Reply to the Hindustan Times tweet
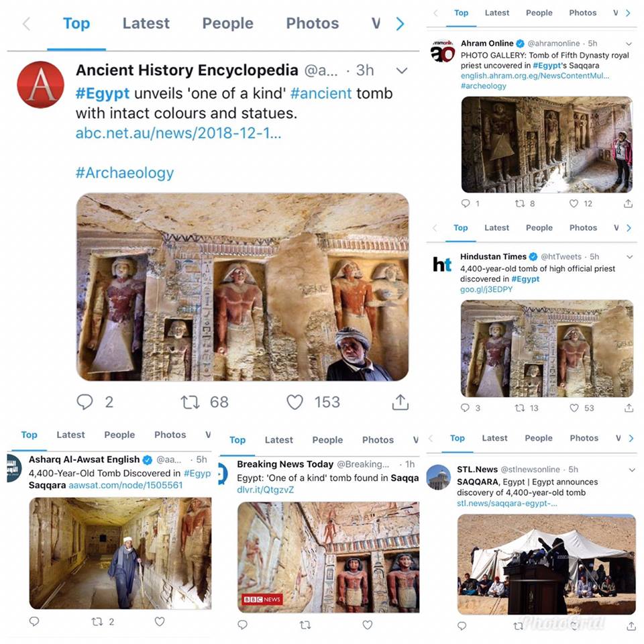 (x=465, y=408)
